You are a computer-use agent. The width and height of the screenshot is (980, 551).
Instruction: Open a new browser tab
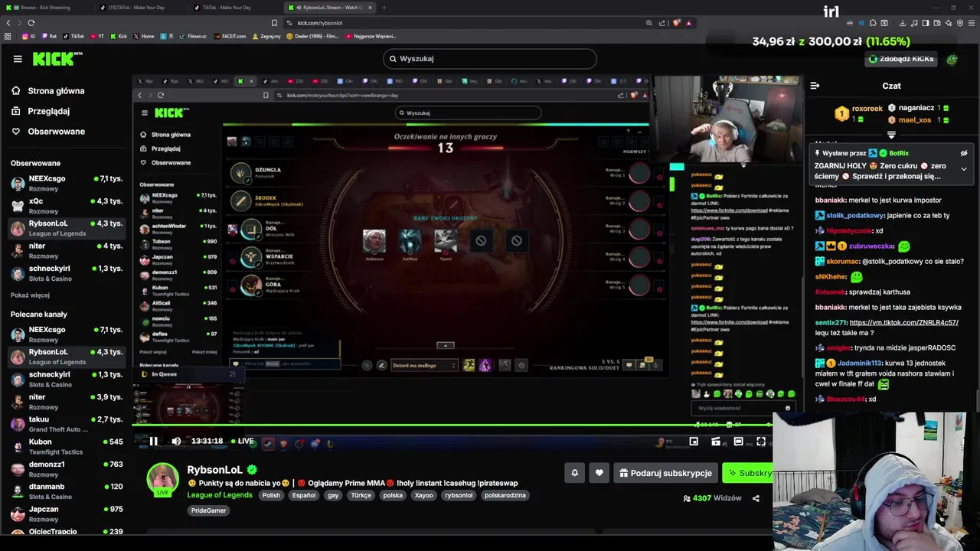coord(384,8)
